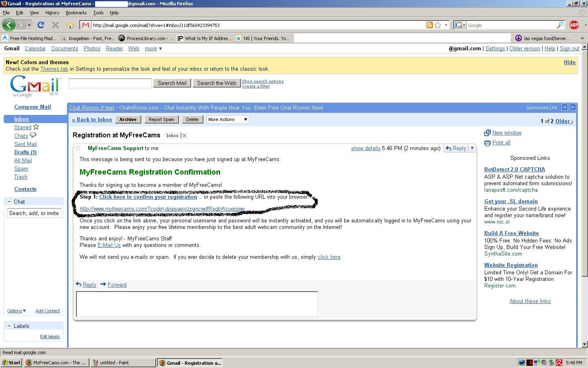Image resolution: width=588 pixels, height=368 pixels.
Task: Switch to 'untitled - Paint' taskbar item
Action: point(123,363)
